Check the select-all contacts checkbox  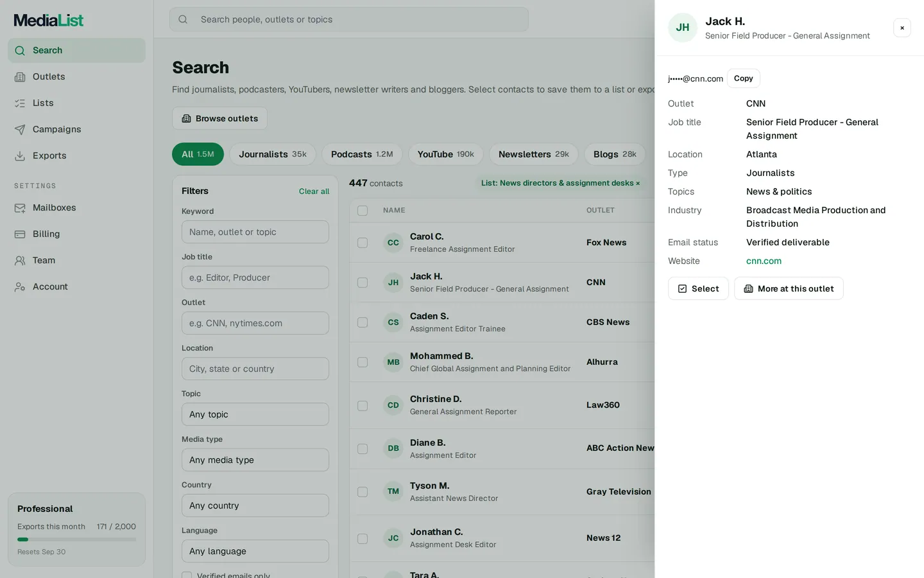[x=363, y=211]
